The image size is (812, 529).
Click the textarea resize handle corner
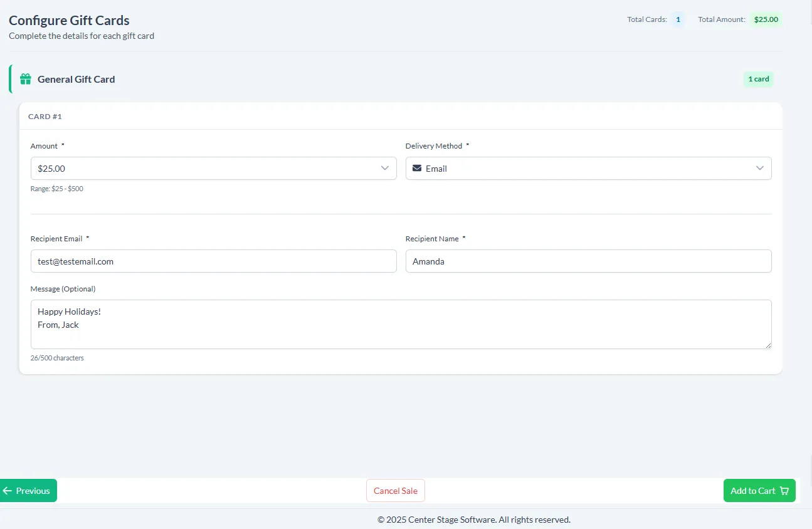pyautogui.click(x=768, y=345)
